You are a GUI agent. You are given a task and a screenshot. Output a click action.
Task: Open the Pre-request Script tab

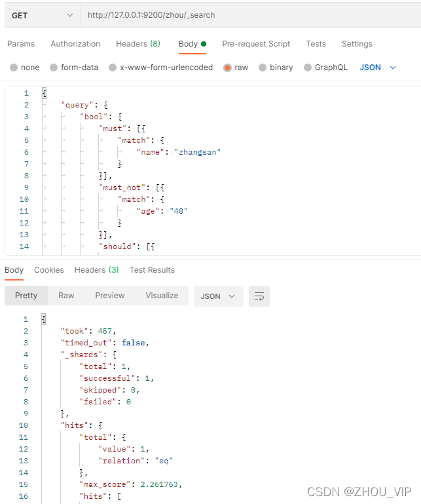pos(256,44)
